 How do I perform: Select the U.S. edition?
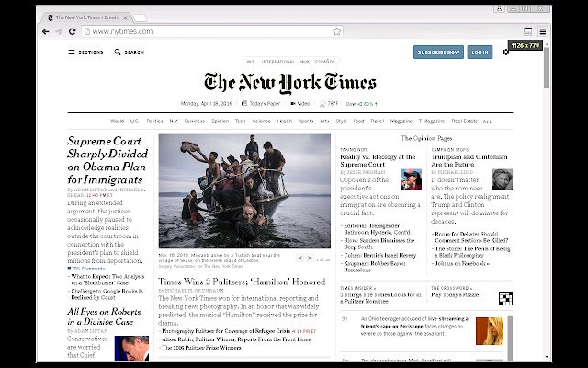(252, 62)
